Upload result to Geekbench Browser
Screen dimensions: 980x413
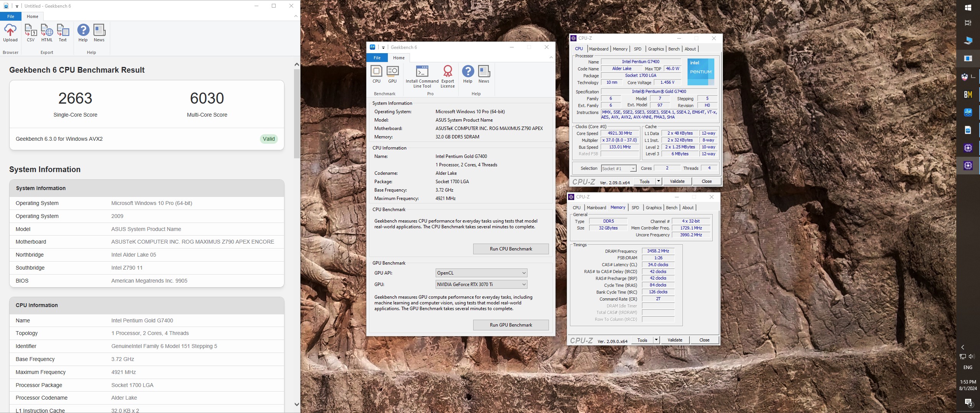[x=10, y=33]
